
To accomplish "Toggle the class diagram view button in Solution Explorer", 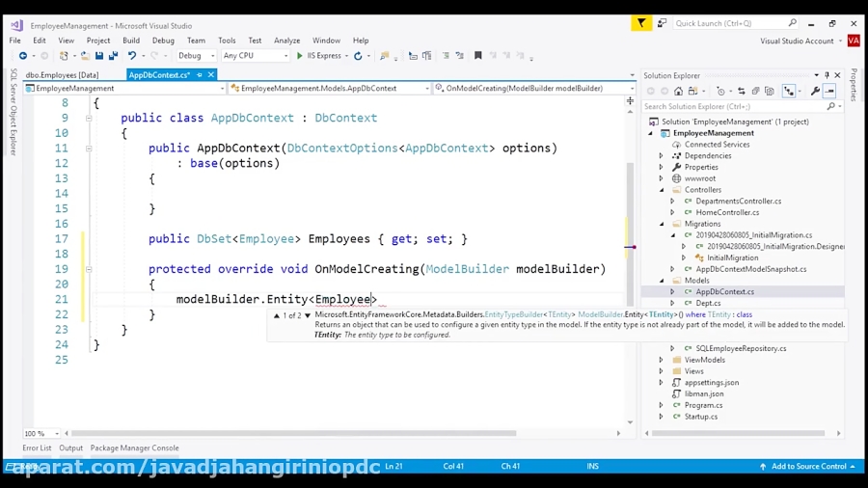I will (789, 92).
